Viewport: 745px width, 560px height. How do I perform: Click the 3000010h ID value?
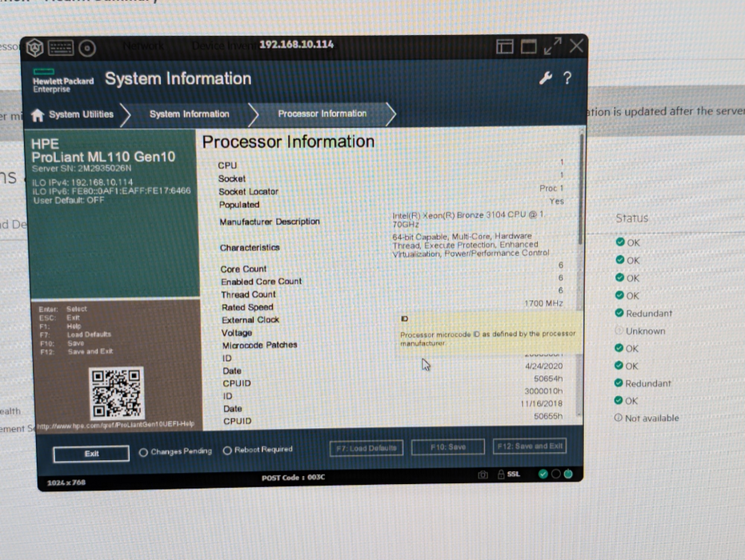[543, 391]
